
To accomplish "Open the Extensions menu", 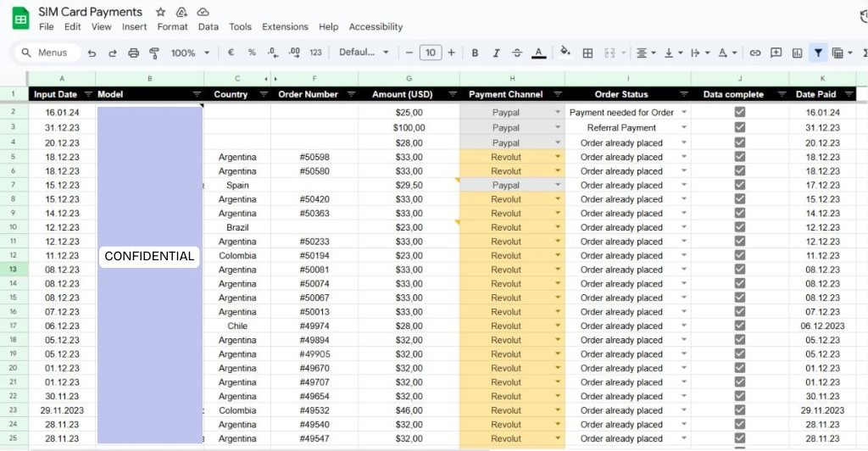I will coord(285,27).
